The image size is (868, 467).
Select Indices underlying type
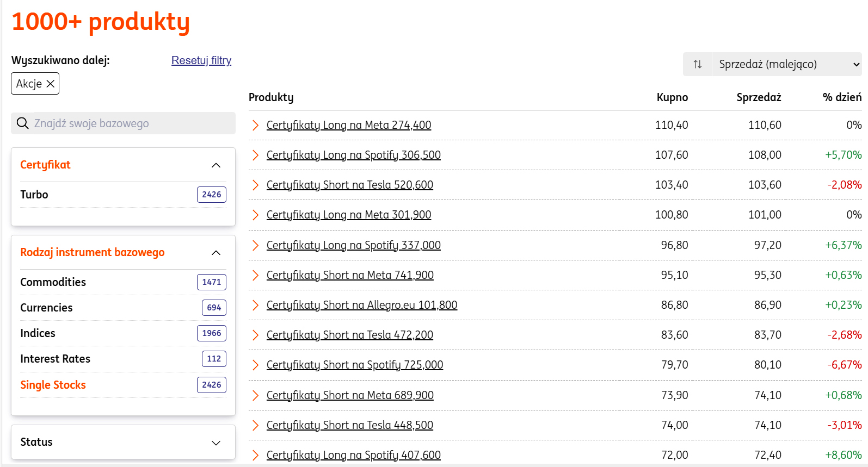123,333
